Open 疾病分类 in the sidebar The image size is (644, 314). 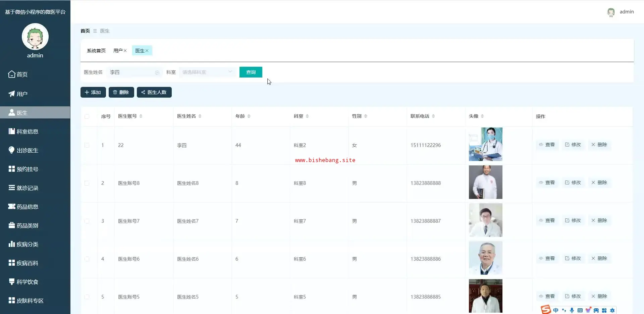(x=28, y=244)
